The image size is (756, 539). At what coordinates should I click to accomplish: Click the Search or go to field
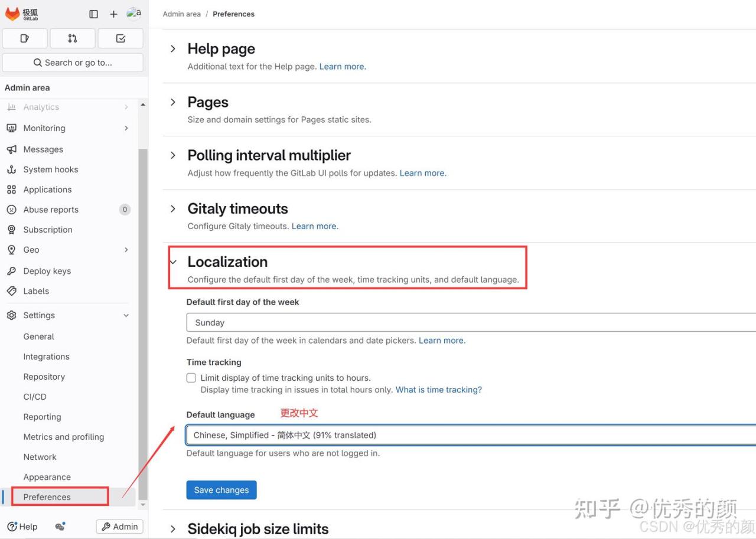click(x=73, y=63)
